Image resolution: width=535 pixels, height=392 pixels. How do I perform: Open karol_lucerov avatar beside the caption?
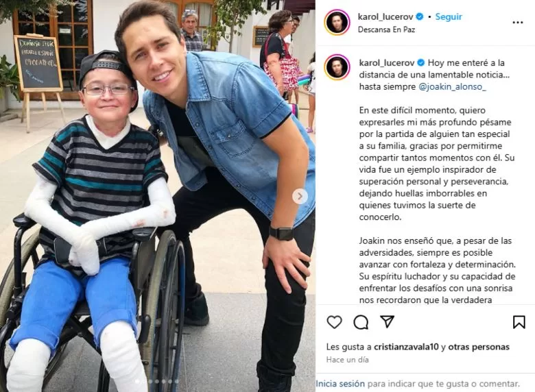coord(337,66)
